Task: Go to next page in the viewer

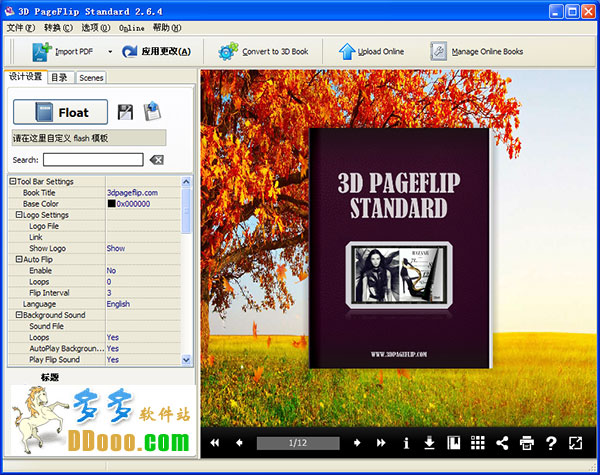Action: click(357, 443)
